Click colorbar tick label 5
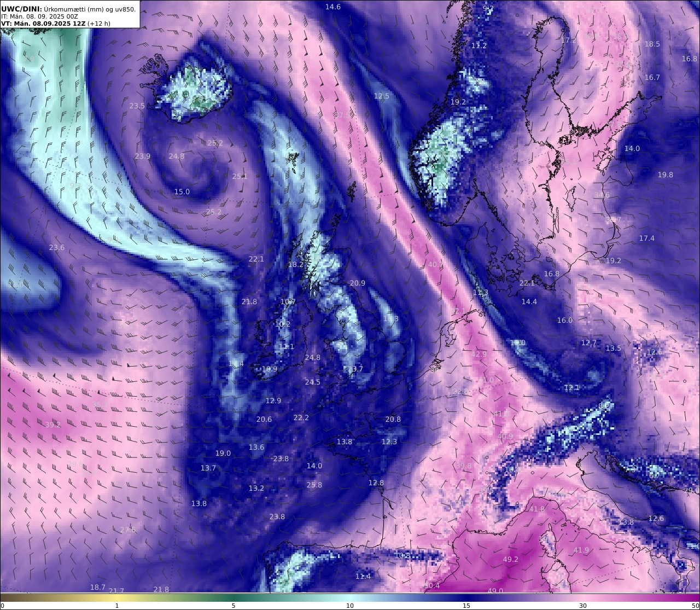This screenshot has height=610, width=700. [x=234, y=606]
